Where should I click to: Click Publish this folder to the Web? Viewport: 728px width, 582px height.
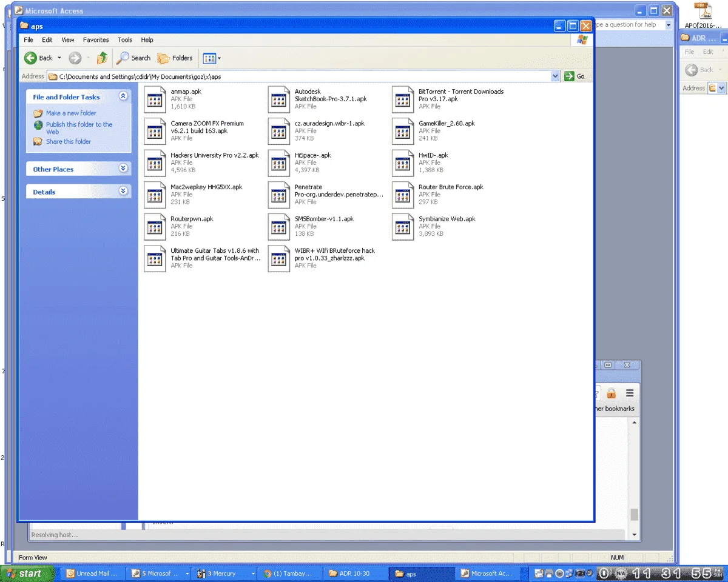(79, 128)
